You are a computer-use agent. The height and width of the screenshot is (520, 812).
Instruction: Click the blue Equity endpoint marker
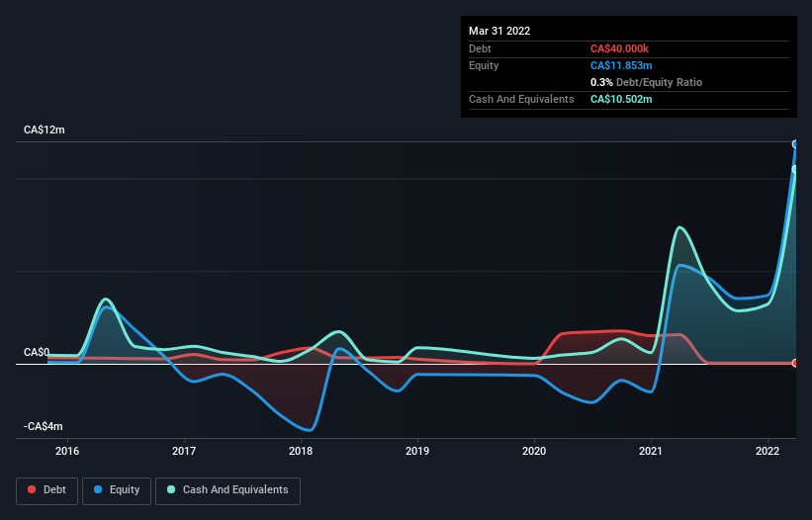point(795,144)
